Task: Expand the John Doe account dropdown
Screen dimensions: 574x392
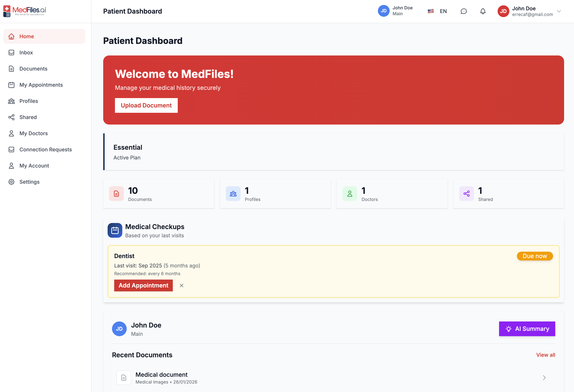Action: click(559, 11)
